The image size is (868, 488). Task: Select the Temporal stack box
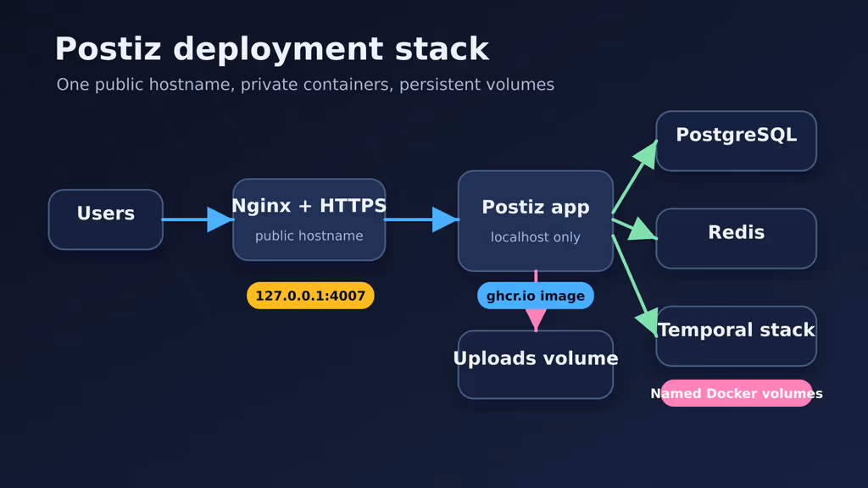[x=737, y=335]
